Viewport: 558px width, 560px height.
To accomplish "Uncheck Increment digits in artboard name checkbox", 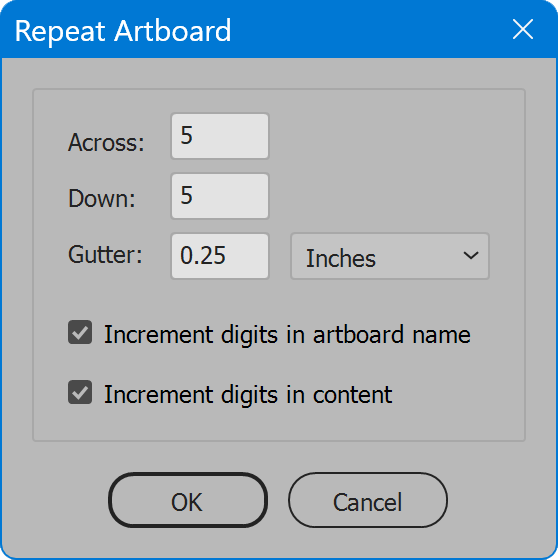I will pos(80,332).
